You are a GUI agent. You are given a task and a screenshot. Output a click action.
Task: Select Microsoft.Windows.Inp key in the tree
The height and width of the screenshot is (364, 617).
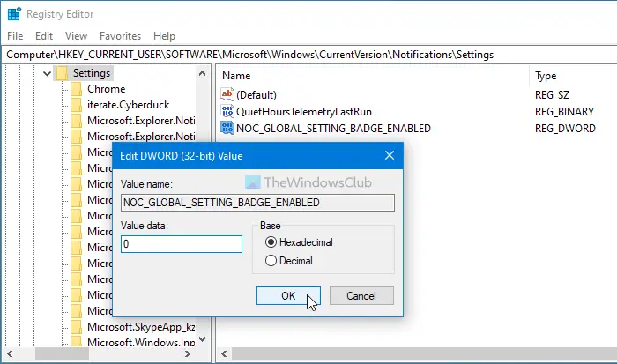(141, 342)
